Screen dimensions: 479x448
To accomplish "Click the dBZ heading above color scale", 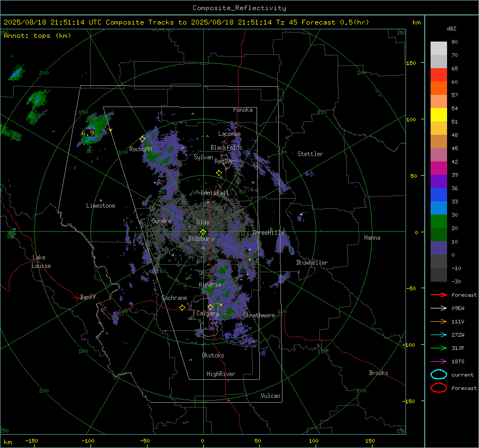I will tap(451, 29).
